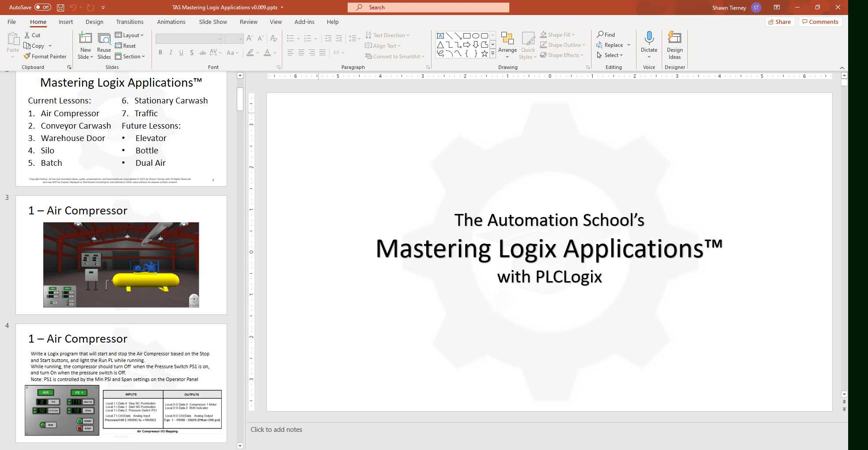The image size is (868, 450).
Task: Click to add notes area
Action: tap(277, 429)
